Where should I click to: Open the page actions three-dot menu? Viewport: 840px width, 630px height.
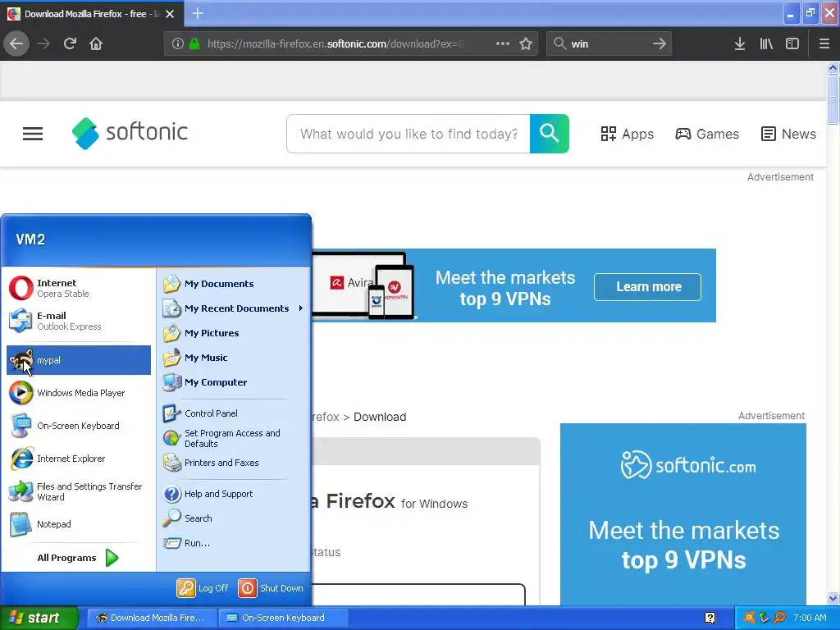pyautogui.click(x=503, y=43)
